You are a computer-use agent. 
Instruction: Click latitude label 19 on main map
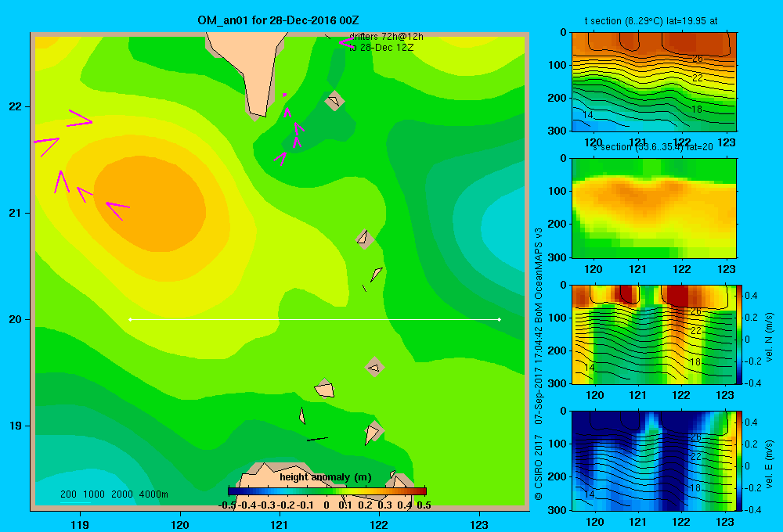16,426
